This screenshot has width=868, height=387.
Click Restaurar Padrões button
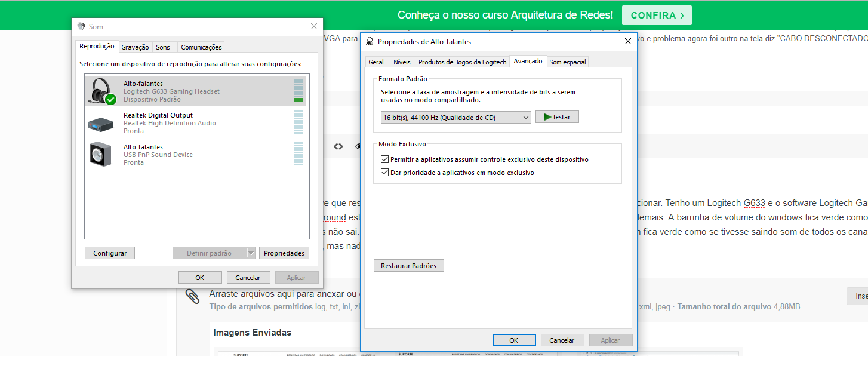click(409, 266)
